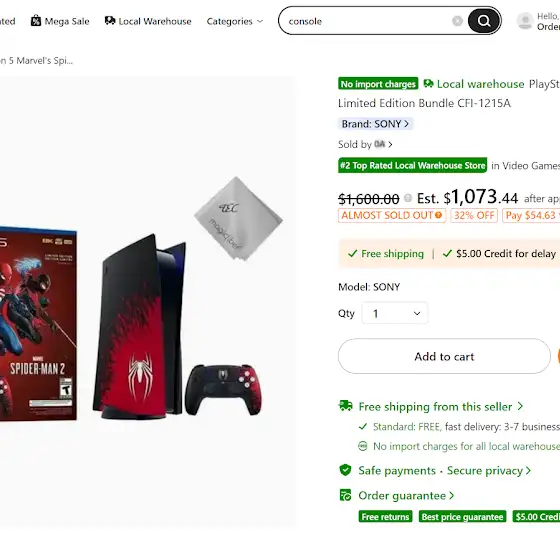Open the Mega Sale menu item
The image size is (560, 560).
click(60, 21)
